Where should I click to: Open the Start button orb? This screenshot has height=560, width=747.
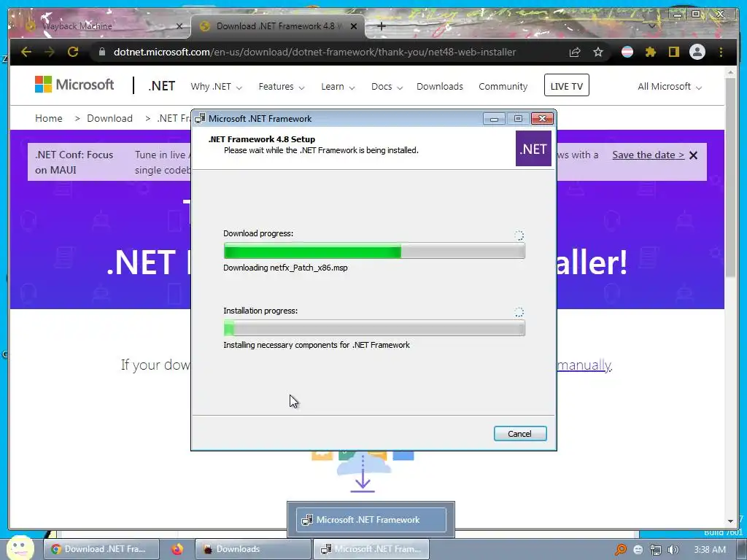tap(20, 548)
